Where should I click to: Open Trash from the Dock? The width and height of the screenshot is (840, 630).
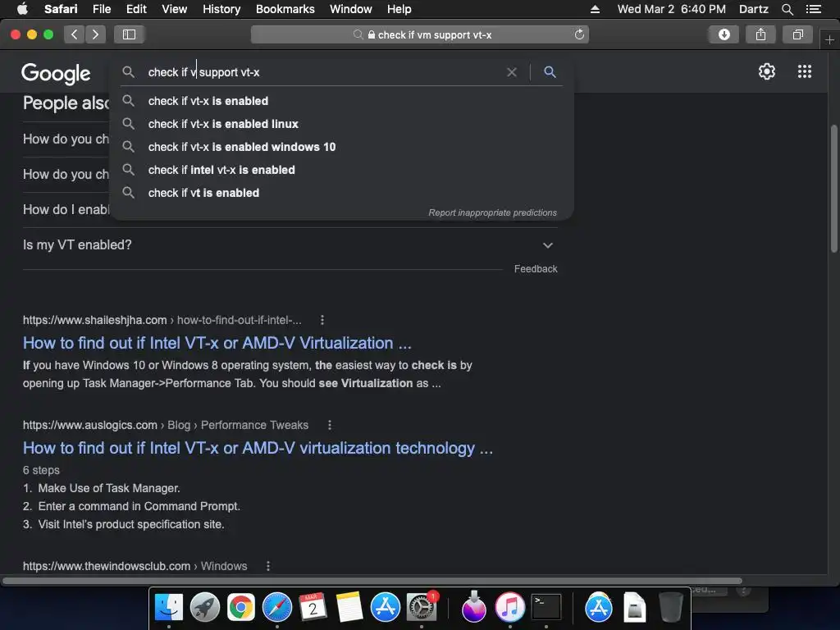coord(670,608)
